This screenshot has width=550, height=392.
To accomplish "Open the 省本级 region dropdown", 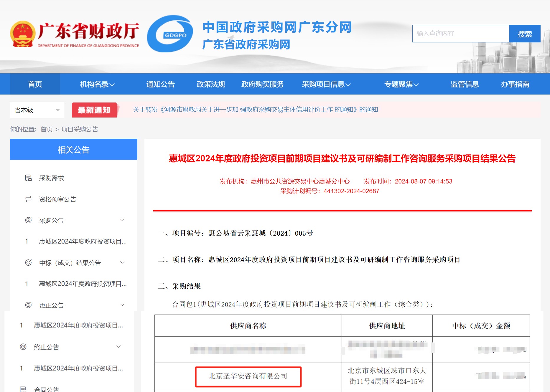I will tap(37, 110).
